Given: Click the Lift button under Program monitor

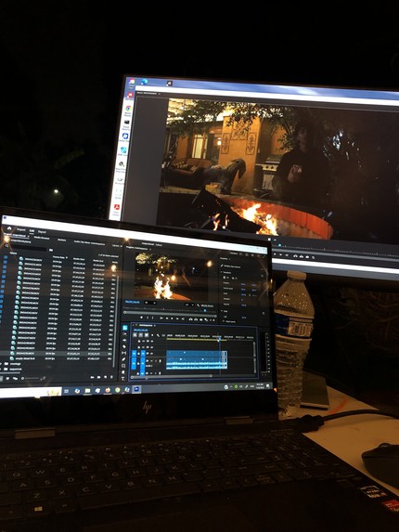Looking at the screenshot, I should click(190, 318).
